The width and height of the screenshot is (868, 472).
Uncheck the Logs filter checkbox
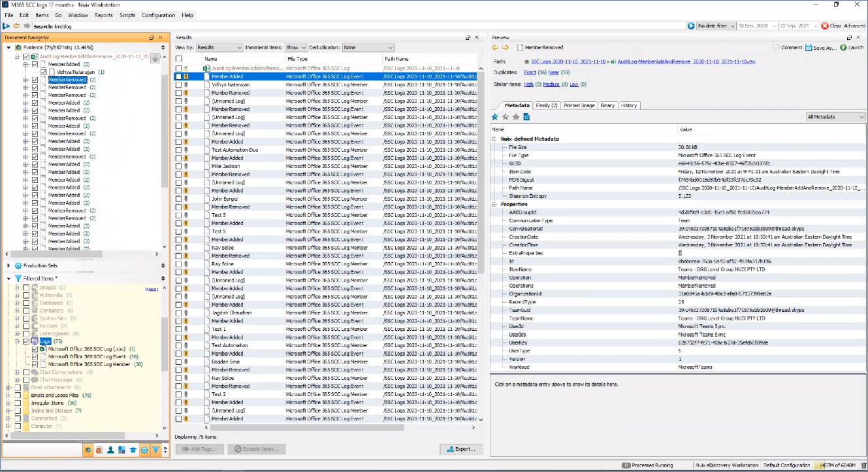pos(26,341)
